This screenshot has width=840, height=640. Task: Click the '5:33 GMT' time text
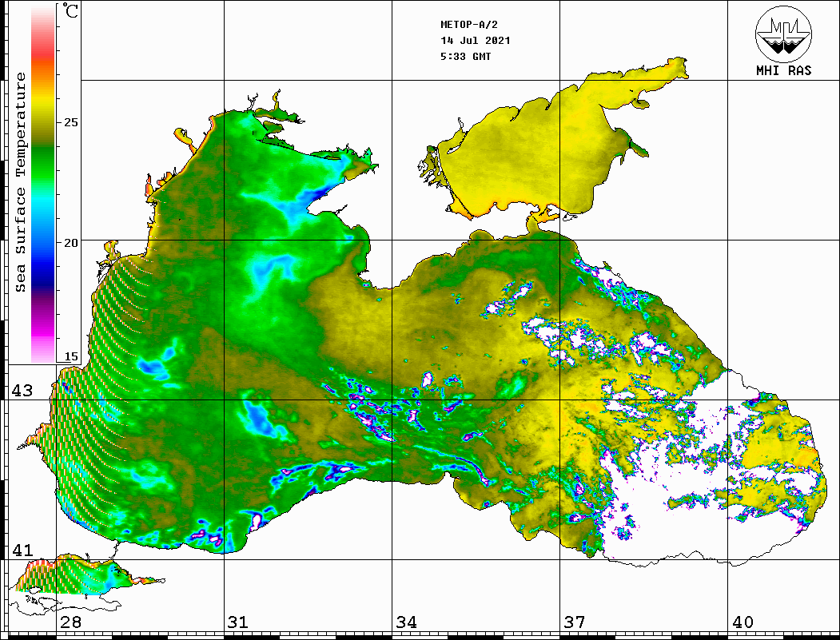click(x=465, y=56)
